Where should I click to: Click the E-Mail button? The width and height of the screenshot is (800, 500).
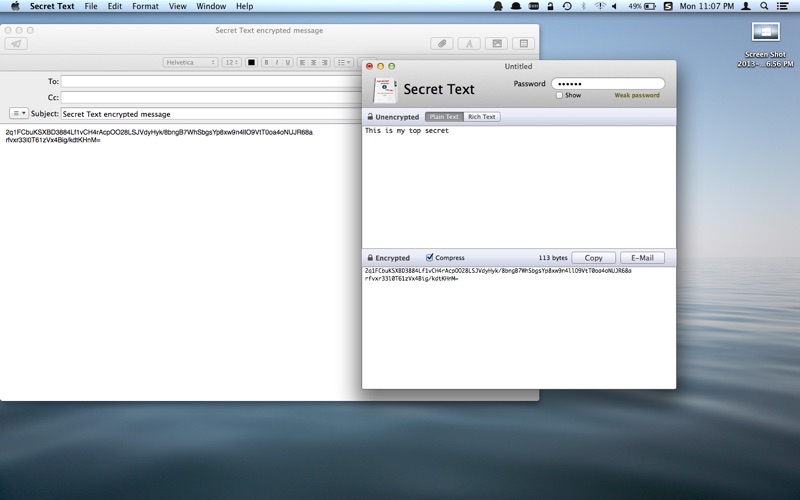click(642, 258)
